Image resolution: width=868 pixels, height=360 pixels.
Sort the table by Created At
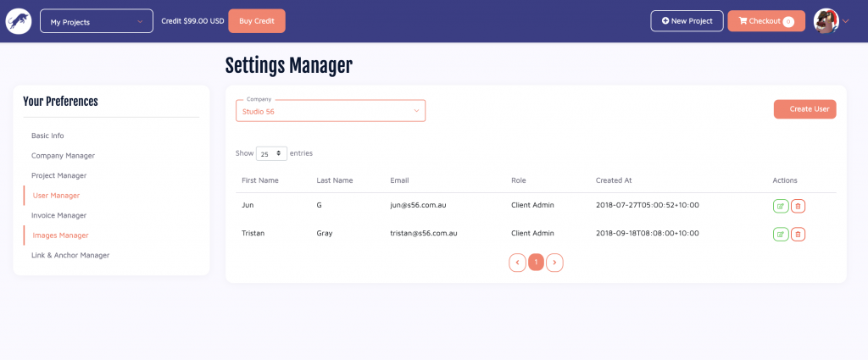point(613,180)
